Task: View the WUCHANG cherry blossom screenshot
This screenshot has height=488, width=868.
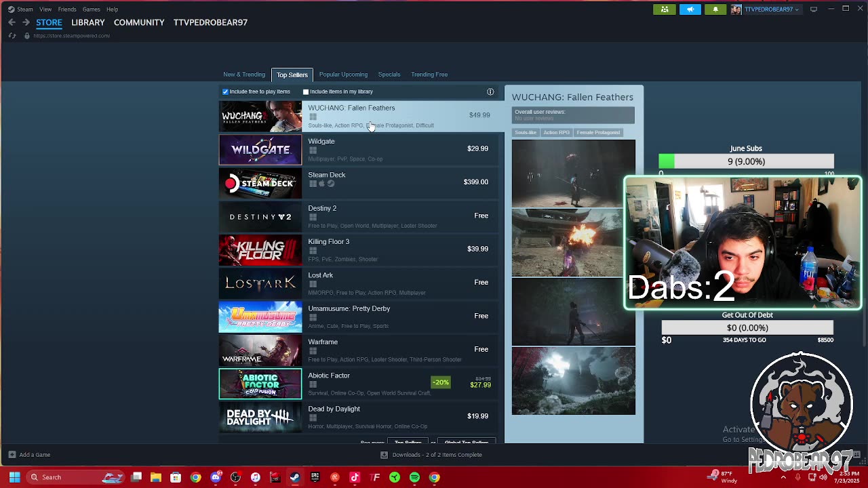Action: (x=574, y=381)
